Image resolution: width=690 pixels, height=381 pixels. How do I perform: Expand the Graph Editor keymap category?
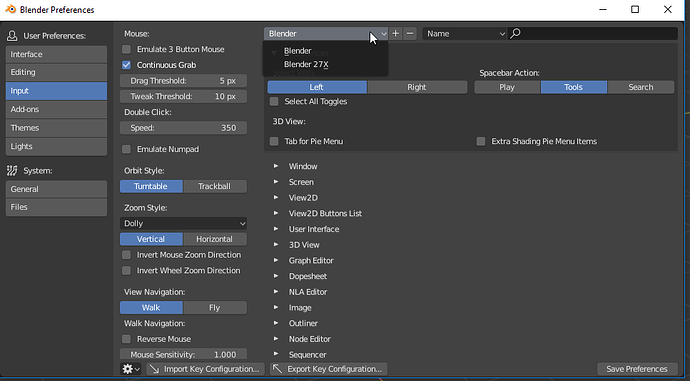(x=276, y=260)
